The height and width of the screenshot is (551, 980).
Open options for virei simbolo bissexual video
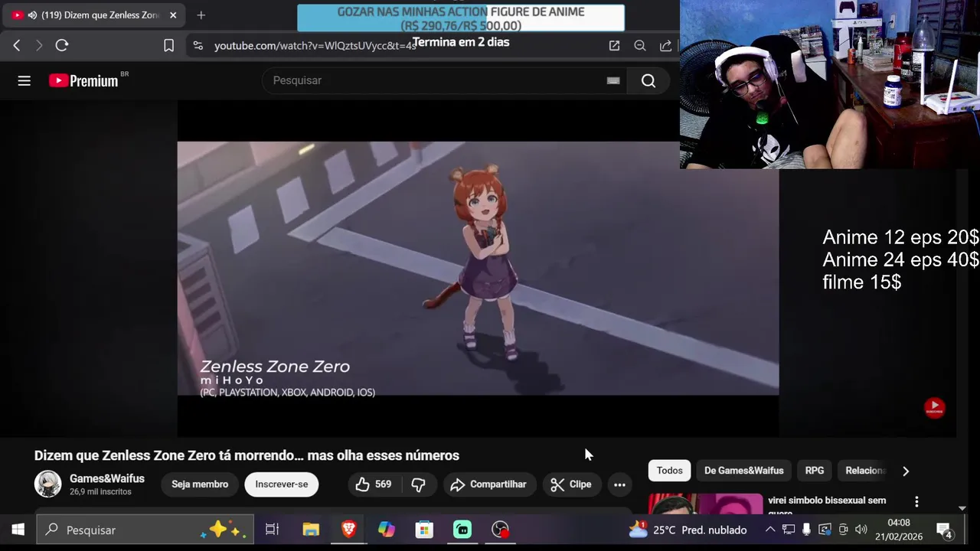tap(916, 502)
